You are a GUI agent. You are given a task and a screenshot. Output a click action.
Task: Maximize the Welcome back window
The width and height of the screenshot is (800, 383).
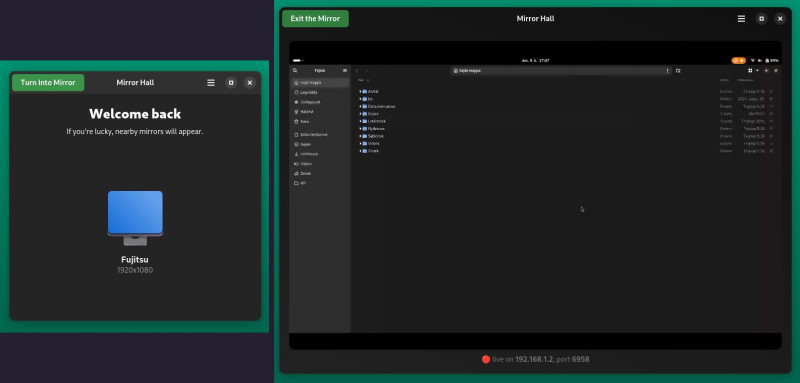point(231,83)
